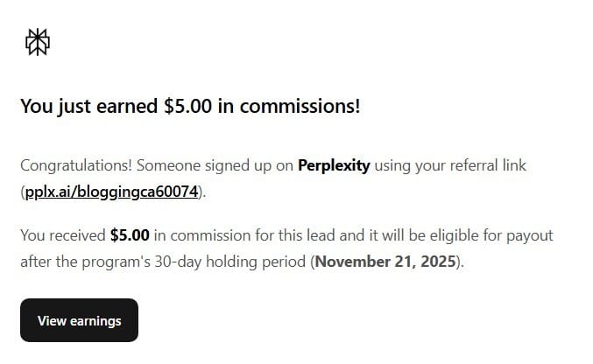Click the word Congratulations!

[75, 165]
